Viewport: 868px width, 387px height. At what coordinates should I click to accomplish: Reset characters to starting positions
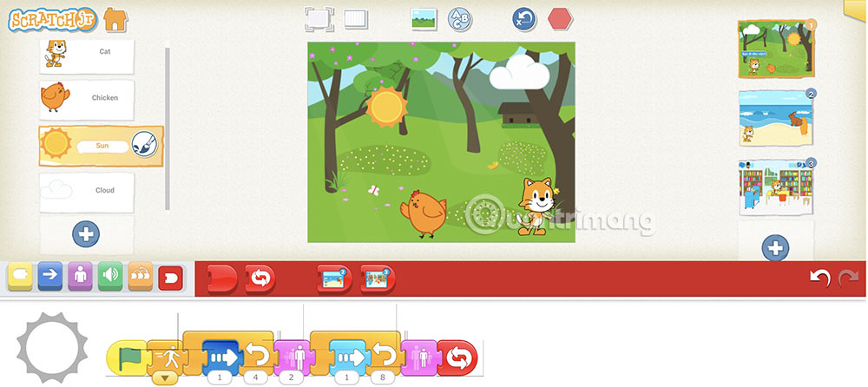(523, 19)
